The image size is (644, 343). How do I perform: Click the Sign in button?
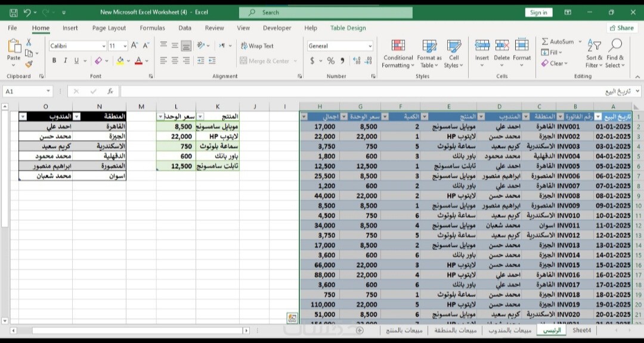pyautogui.click(x=538, y=13)
